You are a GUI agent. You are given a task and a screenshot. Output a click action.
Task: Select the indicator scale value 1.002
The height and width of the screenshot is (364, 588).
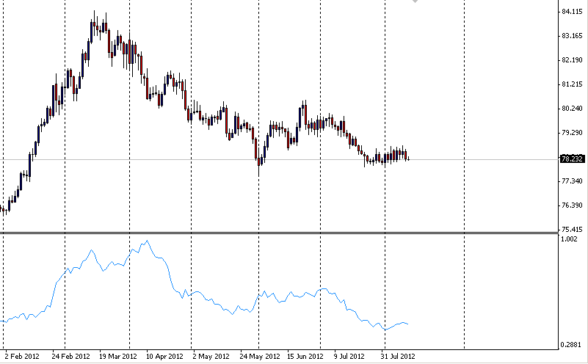point(569,239)
